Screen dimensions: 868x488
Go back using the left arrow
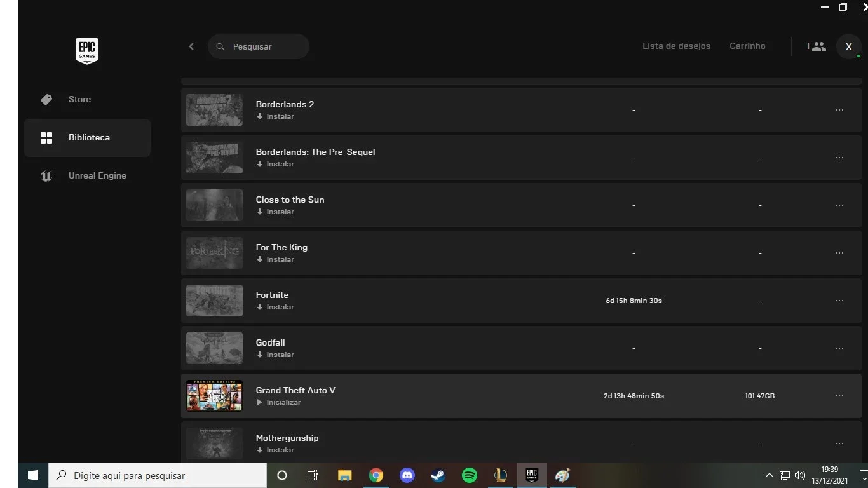click(x=191, y=46)
